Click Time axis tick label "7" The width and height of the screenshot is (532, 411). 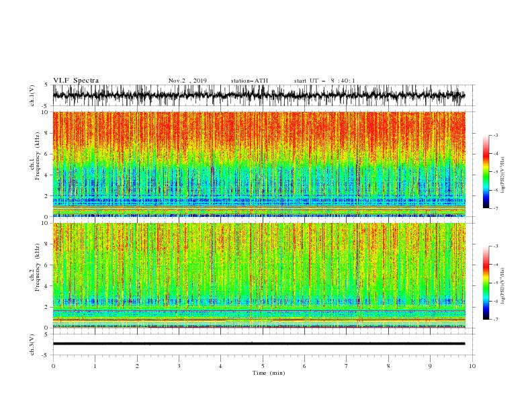(347, 366)
